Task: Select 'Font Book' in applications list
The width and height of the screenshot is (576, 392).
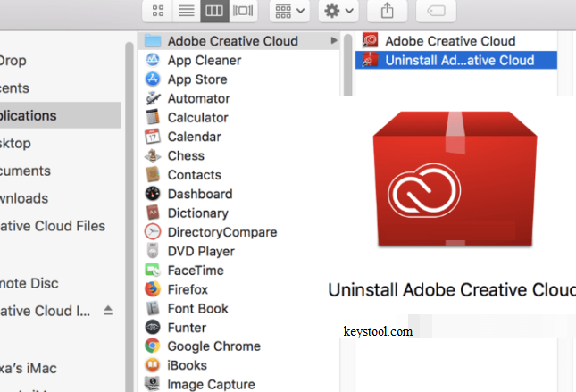Action: pyautogui.click(x=198, y=309)
